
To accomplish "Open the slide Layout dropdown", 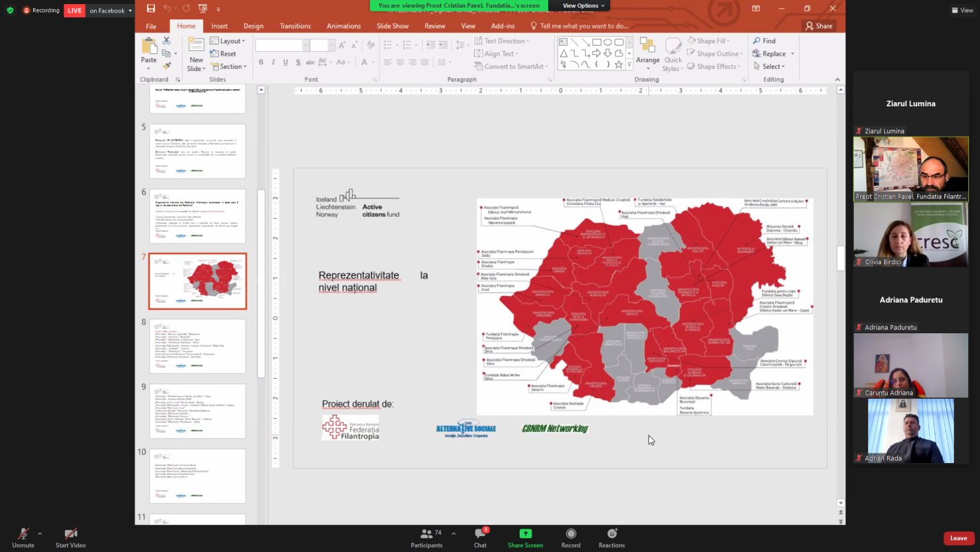I will click(231, 41).
